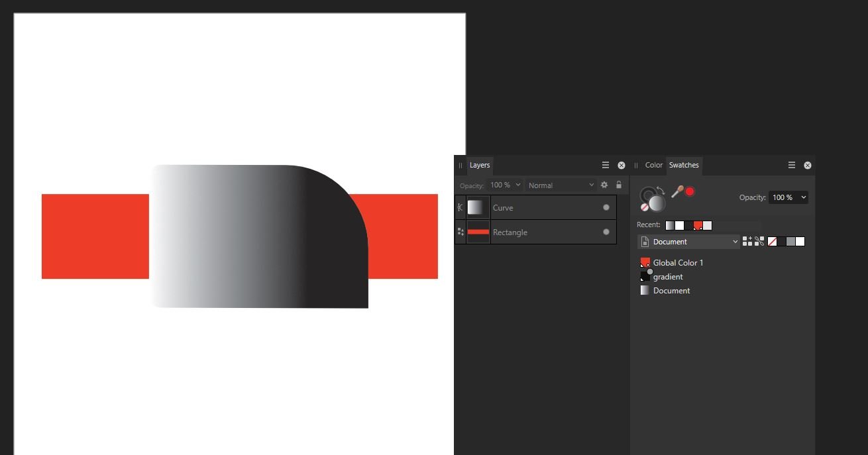This screenshot has height=455, width=868.
Task: Open layer blend options gear icon
Action: (604, 185)
